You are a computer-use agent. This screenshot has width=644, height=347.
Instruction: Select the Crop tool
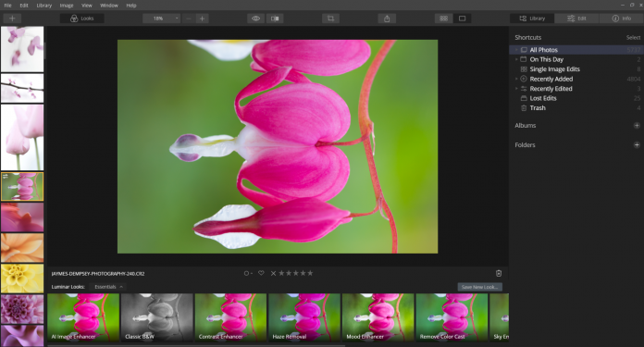[x=330, y=19]
